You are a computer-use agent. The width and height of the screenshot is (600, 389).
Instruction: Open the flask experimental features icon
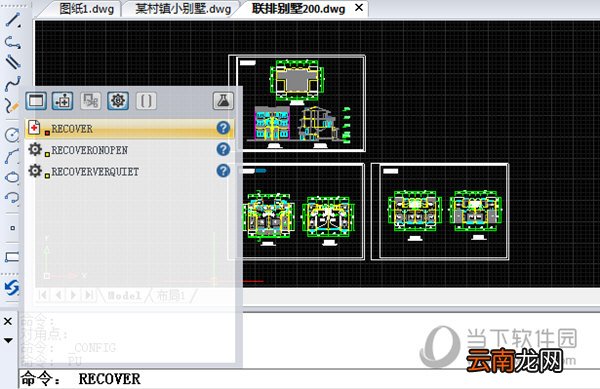pos(223,101)
